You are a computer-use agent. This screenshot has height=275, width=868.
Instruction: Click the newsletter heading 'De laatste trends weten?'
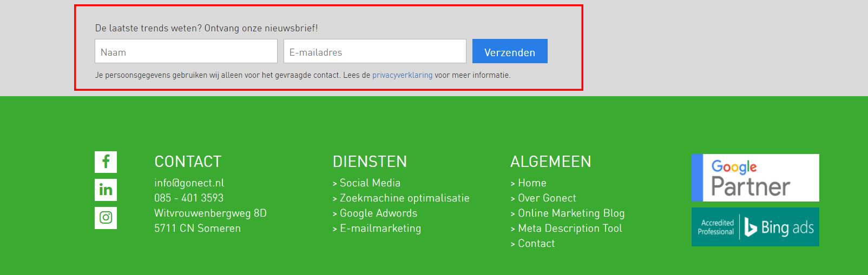pyautogui.click(x=149, y=28)
